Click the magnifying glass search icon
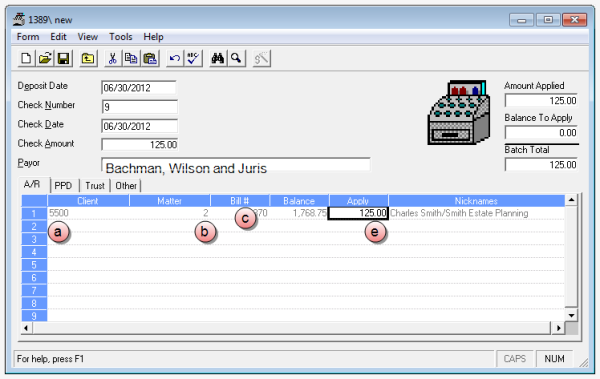The width and height of the screenshot is (600, 379). click(236, 59)
